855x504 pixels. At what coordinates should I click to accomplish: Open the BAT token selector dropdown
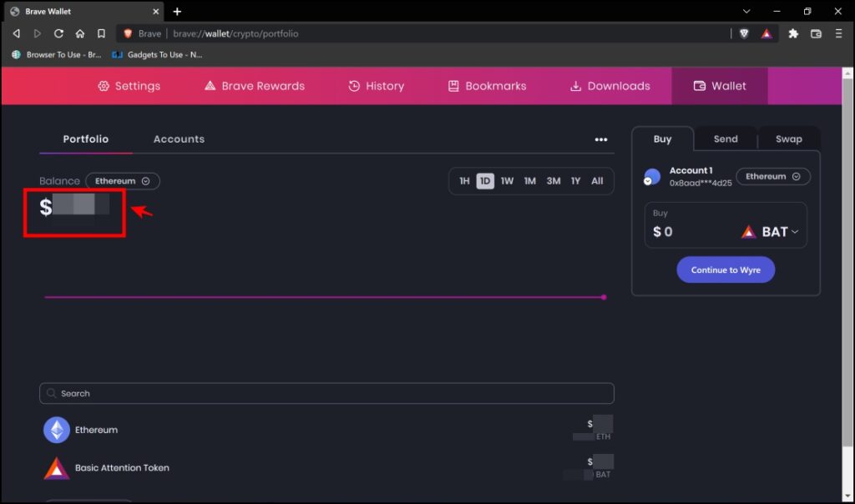[x=771, y=232]
